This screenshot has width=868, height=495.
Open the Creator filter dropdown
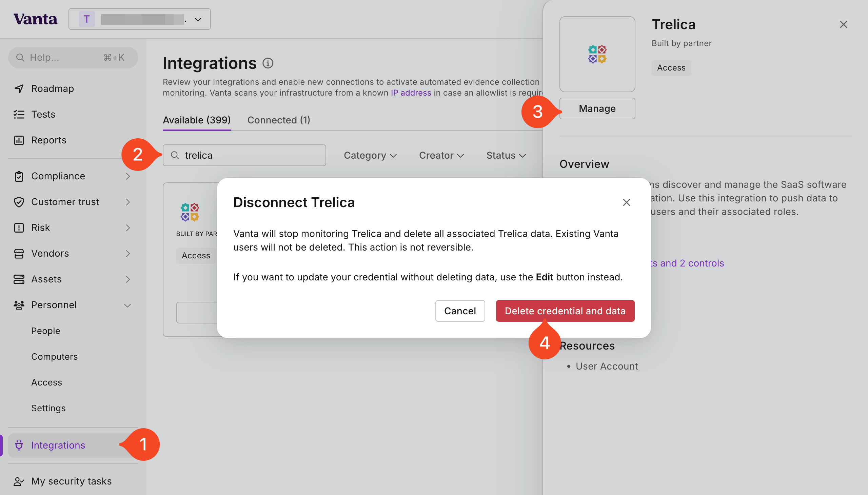pyautogui.click(x=441, y=155)
